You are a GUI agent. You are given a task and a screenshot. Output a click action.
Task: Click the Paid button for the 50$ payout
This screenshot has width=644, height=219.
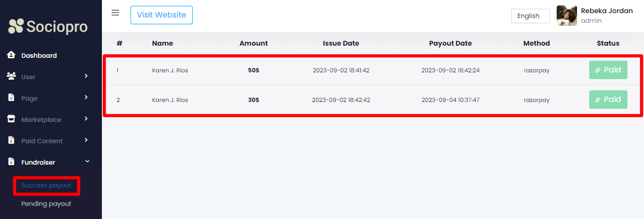pos(608,70)
